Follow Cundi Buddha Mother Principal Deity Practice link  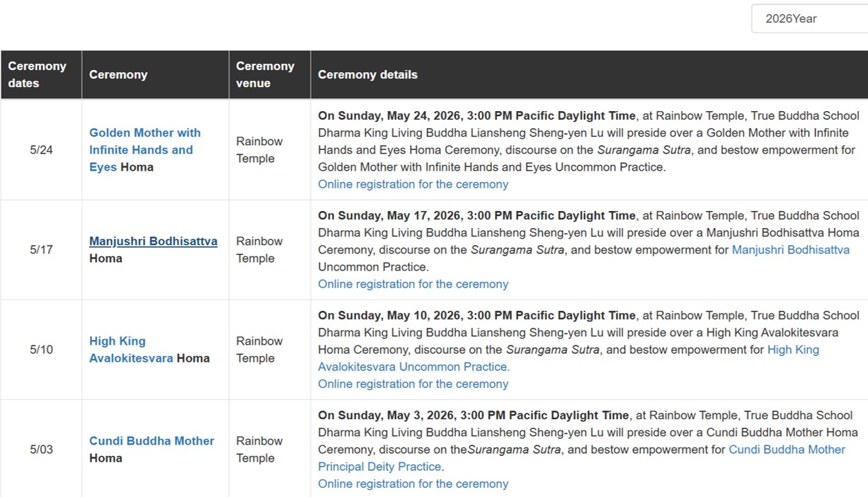[x=787, y=450]
